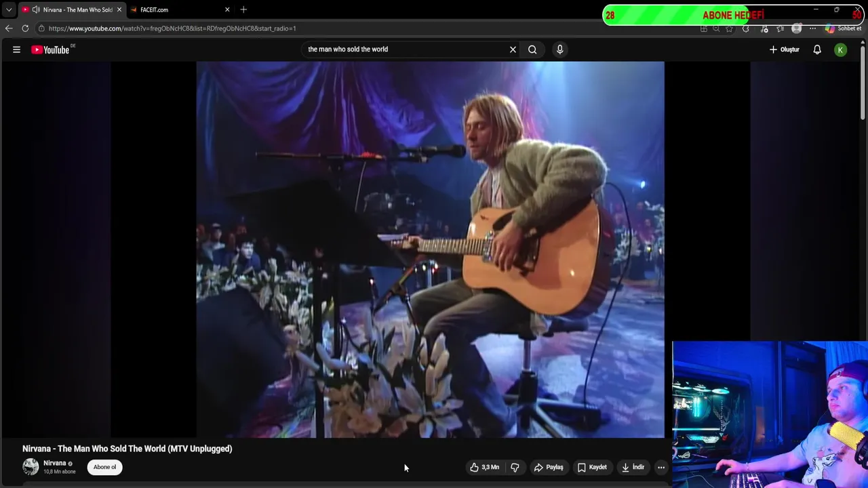The width and height of the screenshot is (868, 488).
Task: Open the YouTube hamburger guide menu
Action: tap(16, 49)
